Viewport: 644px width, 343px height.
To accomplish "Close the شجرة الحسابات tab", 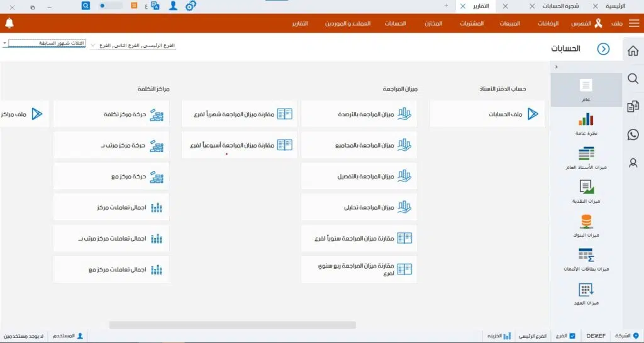I will click(532, 6).
